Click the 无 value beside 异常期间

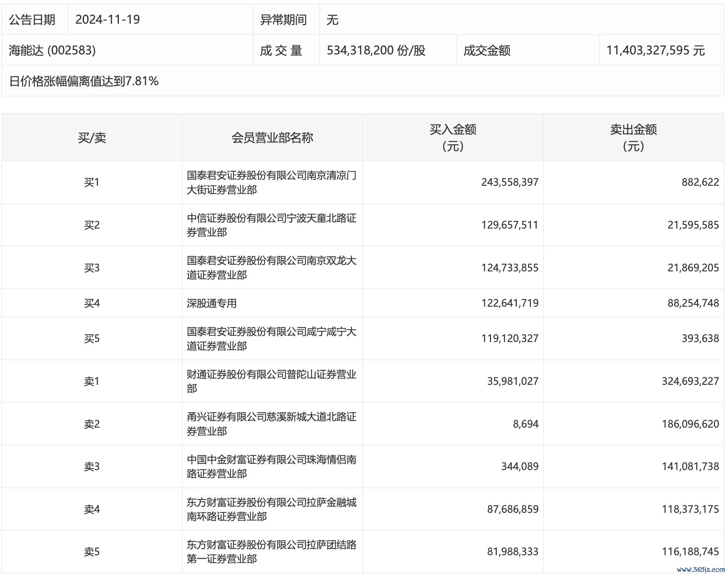332,20
